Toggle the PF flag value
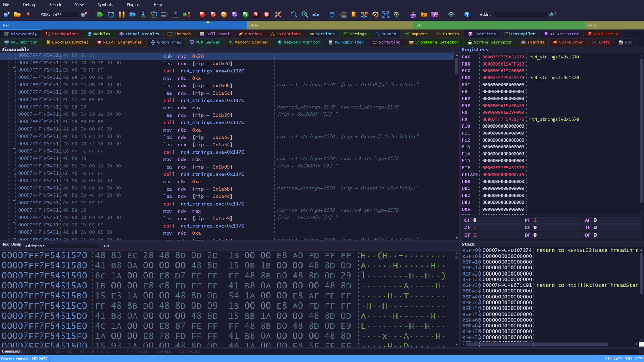 535,220
